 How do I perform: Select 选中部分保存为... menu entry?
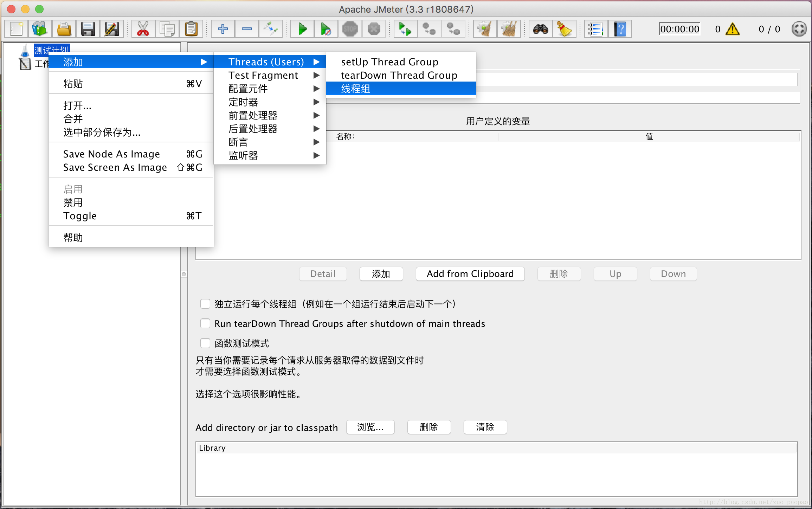point(131,132)
